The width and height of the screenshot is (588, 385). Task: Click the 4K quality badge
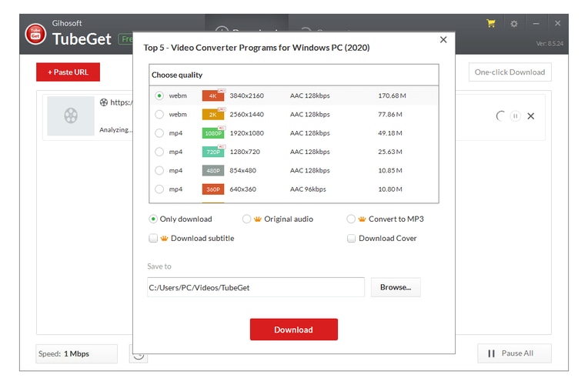pyautogui.click(x=213, y=95)
